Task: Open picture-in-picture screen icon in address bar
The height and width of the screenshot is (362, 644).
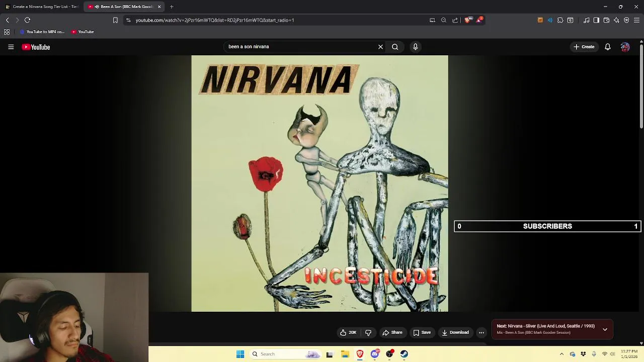Action: coord(432,20)
